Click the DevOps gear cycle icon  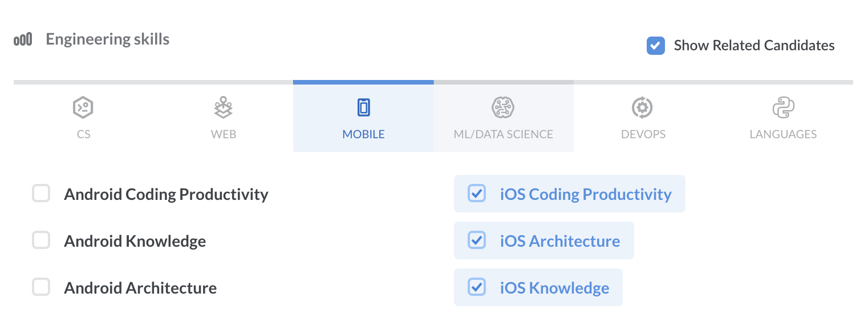pos(643,107)
